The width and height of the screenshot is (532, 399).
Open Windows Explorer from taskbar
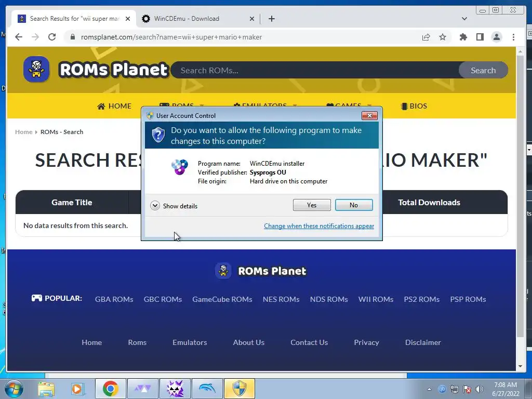pos(46,389)
